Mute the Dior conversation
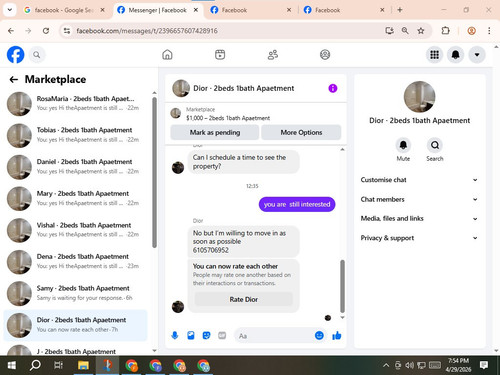This screenshot has width=500, height=375. (x=403, y=145)
